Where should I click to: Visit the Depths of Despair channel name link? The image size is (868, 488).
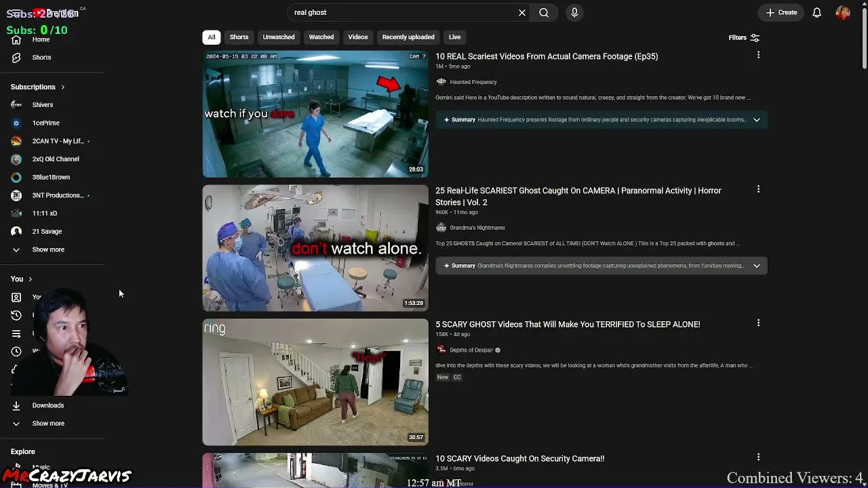[x=471, y=350]
